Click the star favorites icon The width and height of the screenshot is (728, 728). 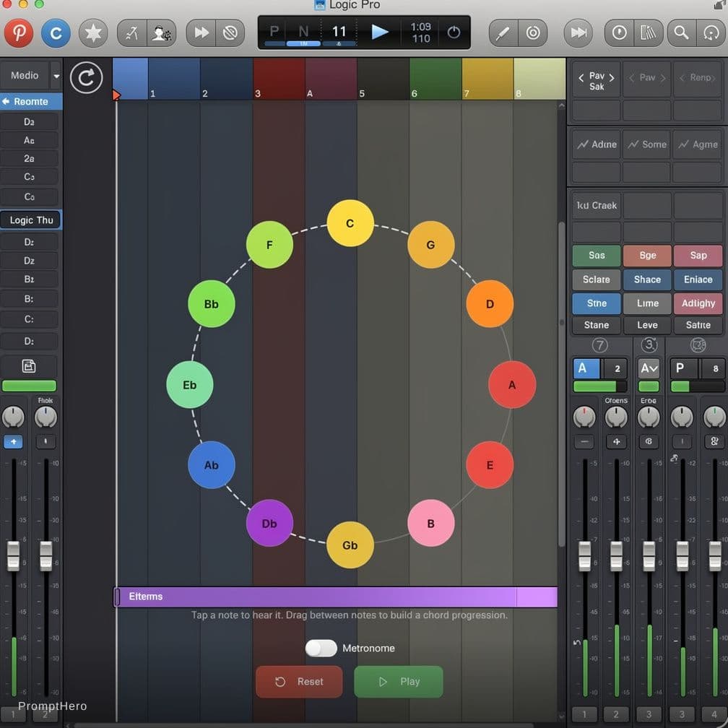(x=93, y=32)
